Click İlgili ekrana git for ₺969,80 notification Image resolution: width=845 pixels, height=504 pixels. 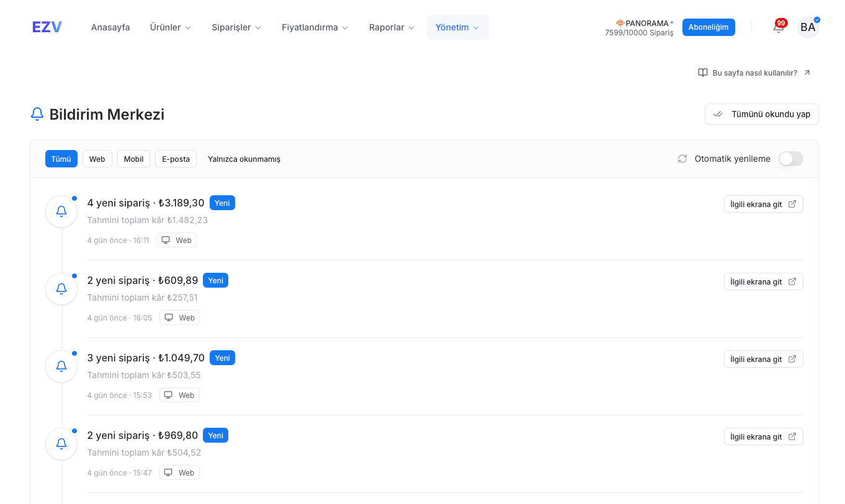point(764,436)
